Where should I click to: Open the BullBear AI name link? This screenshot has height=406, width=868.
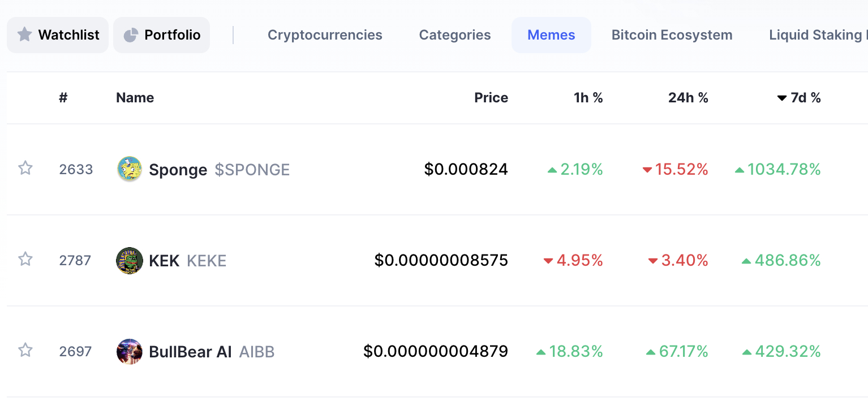[x=190, y=352]
